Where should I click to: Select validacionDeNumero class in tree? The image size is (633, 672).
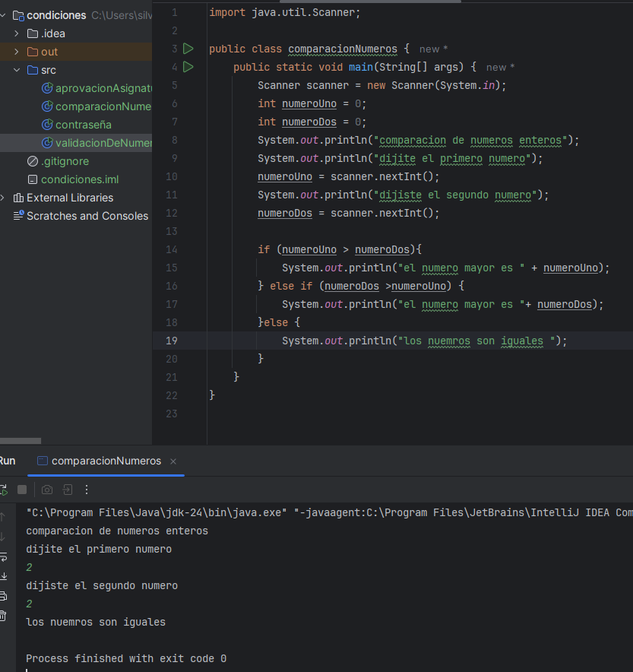[x=97, y=143]
